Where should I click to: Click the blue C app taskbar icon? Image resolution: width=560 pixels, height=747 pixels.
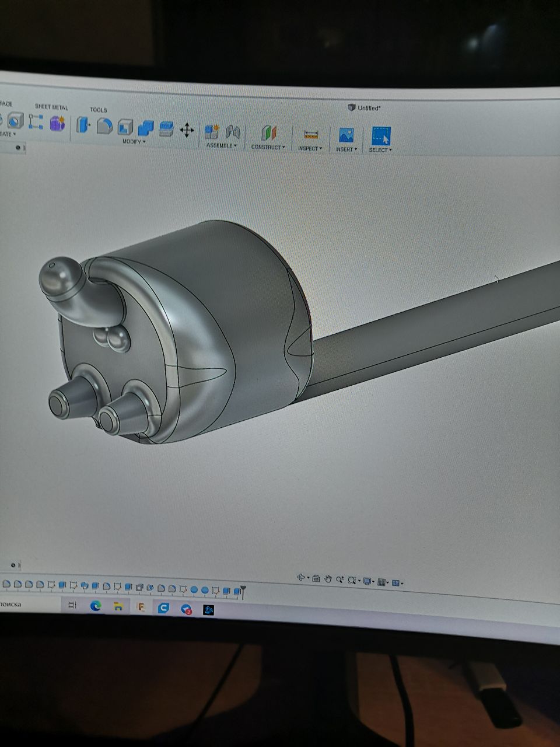click(x=163, y=608)
